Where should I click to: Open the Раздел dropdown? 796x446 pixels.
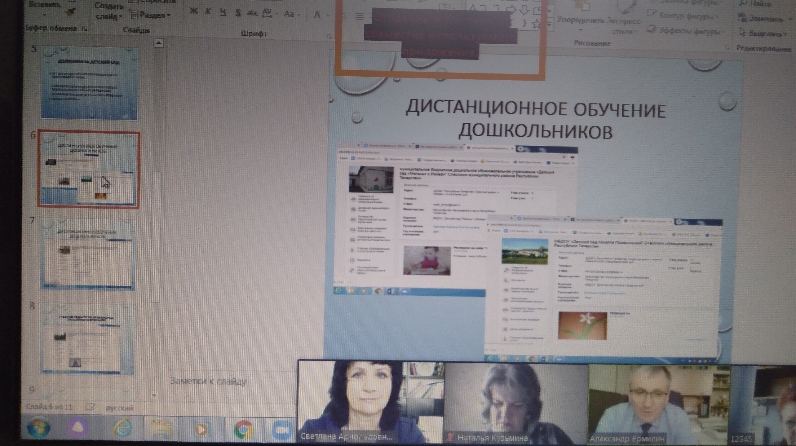point(152,14)
